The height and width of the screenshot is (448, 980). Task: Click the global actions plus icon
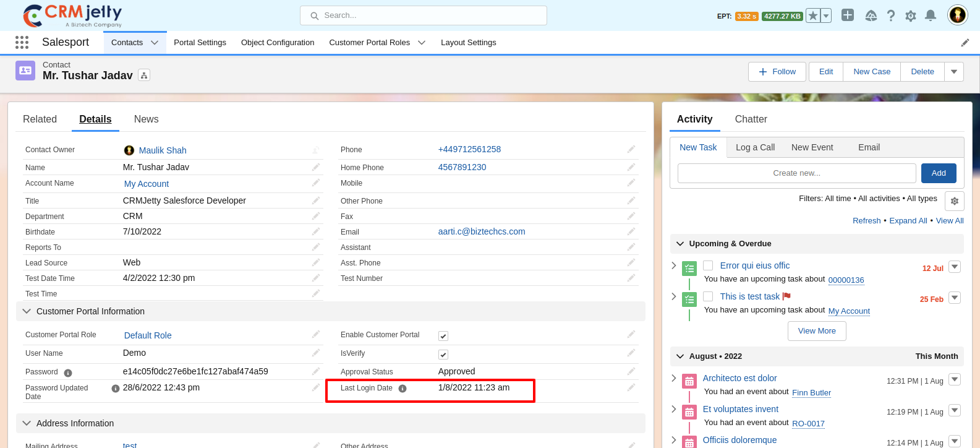[x=848, y=15]
